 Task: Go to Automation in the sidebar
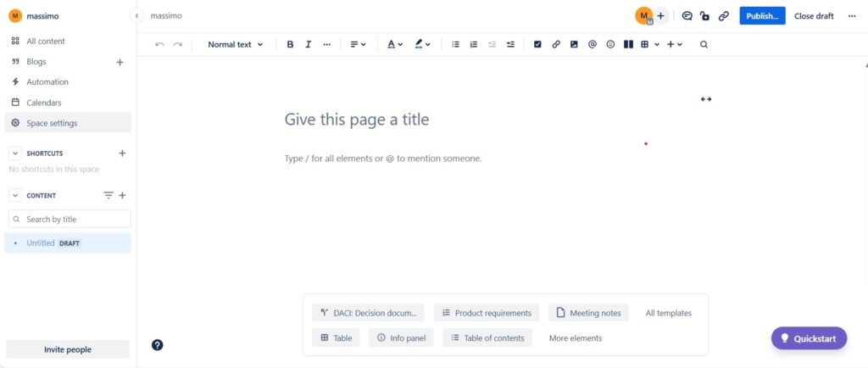(x=47, y=82)
